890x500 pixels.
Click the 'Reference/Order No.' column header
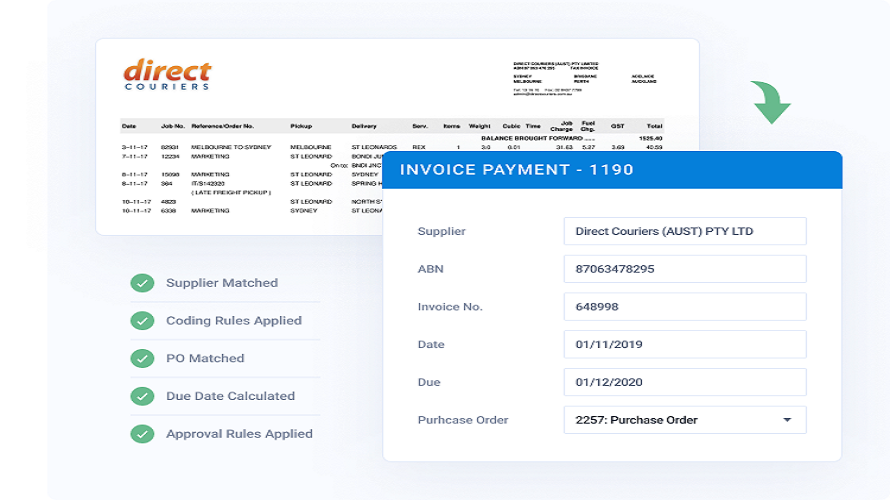pos(222,126)
